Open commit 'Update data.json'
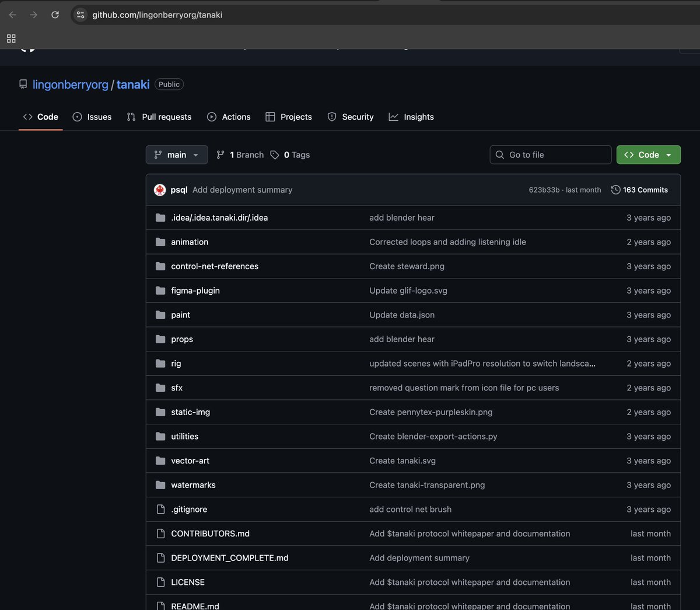The width and height of the screenshot is (700, 610). [402, 315]
